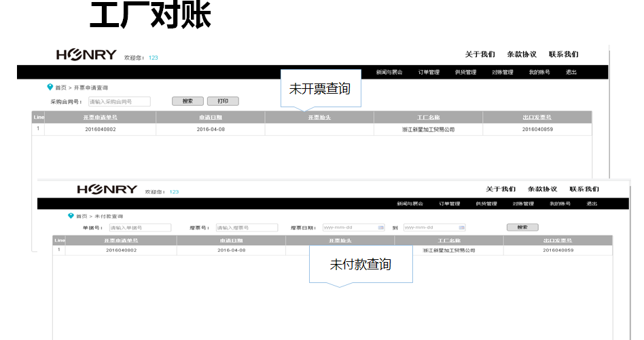This screenshot has height=340, width=644.
Task: Sort by 工厂名称 header in the 开票申请查询 table
Action: pyautogui.click(x=429, y=117)
